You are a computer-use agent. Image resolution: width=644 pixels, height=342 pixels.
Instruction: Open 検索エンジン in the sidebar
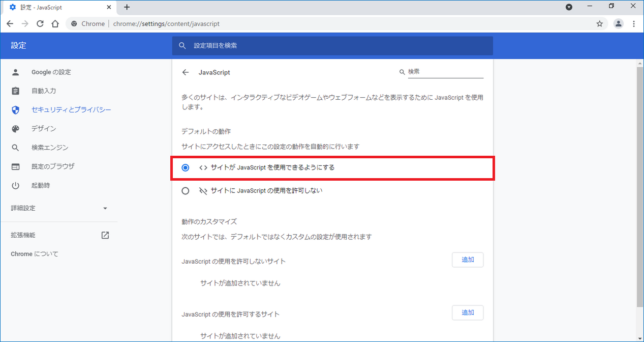(x=50, y=148)
